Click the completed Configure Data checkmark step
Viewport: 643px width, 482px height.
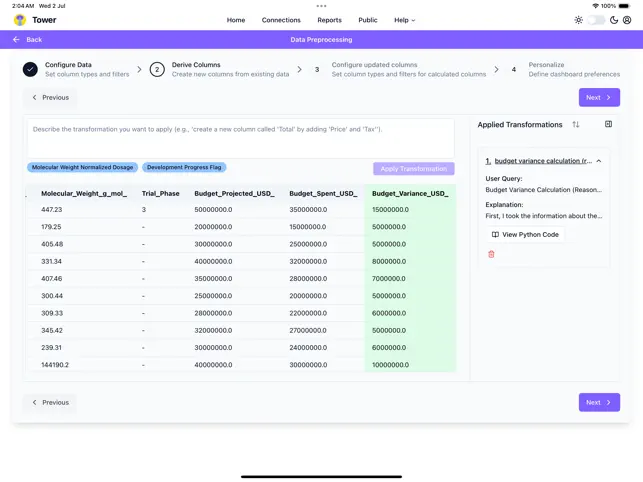(30, 69)
